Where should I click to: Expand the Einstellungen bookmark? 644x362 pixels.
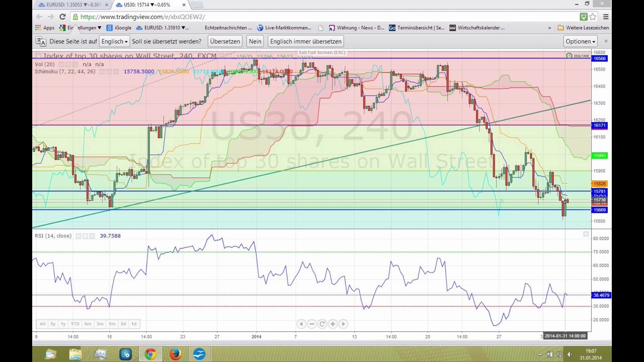80,28
